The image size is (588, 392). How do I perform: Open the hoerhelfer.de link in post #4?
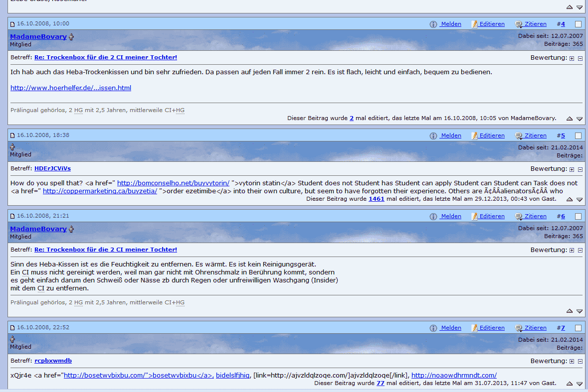[70, 88]
